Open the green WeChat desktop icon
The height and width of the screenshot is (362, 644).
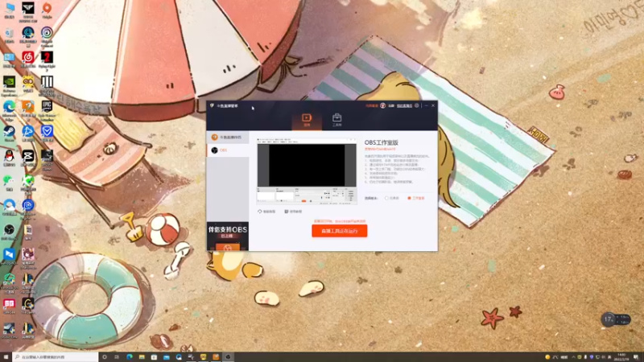[x=9, y=183]
